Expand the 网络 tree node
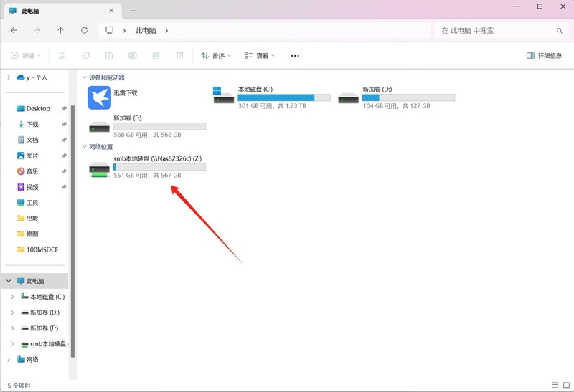 tap(9, 360)
